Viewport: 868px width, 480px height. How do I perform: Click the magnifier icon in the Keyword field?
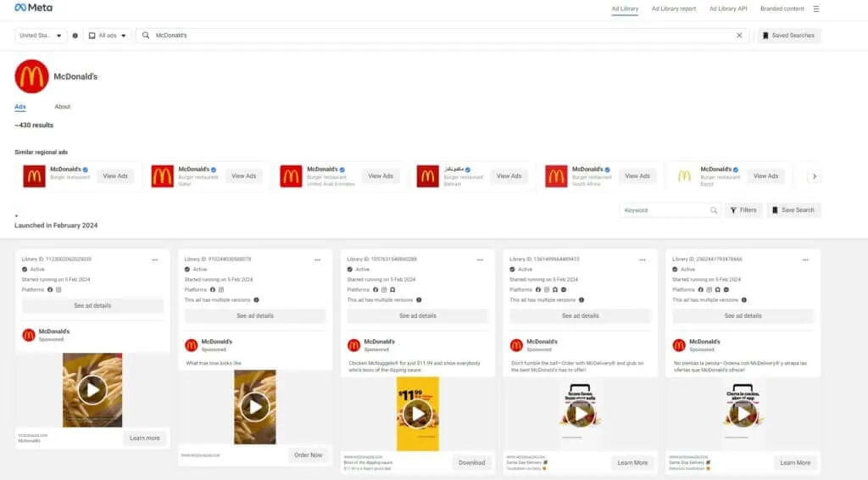(x=714, y=210)
